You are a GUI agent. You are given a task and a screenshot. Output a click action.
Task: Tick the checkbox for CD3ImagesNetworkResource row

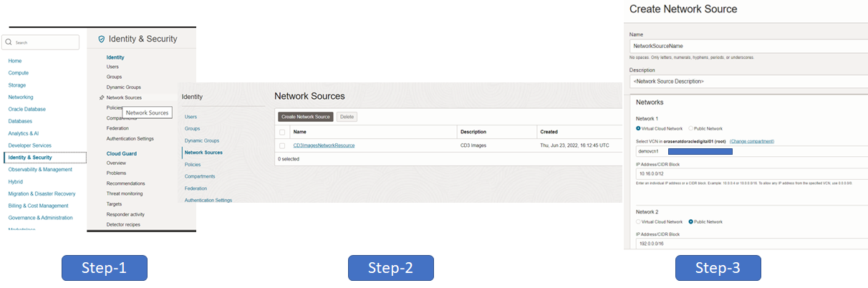(x=282, y=145)
